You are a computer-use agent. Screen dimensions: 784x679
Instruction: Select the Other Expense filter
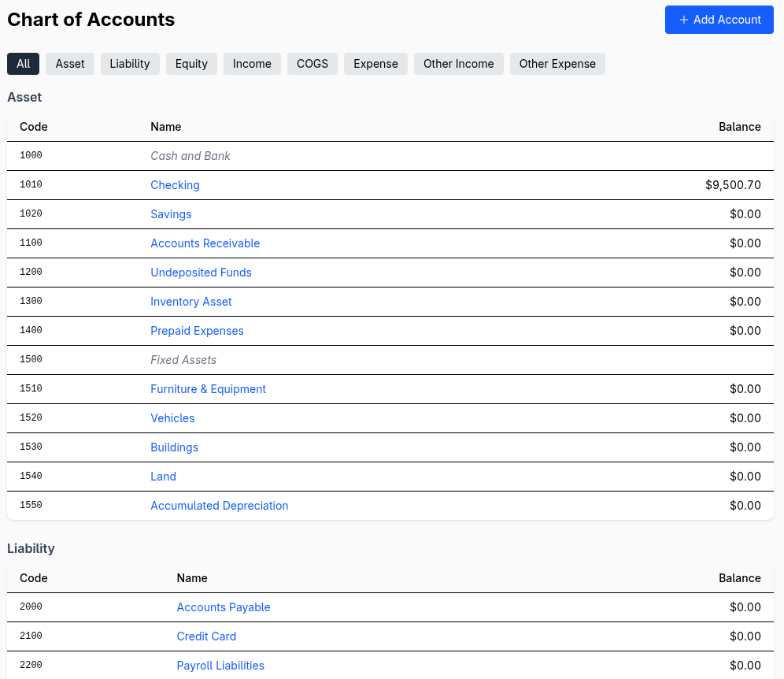pyautogui.click(x=557, y=64)
